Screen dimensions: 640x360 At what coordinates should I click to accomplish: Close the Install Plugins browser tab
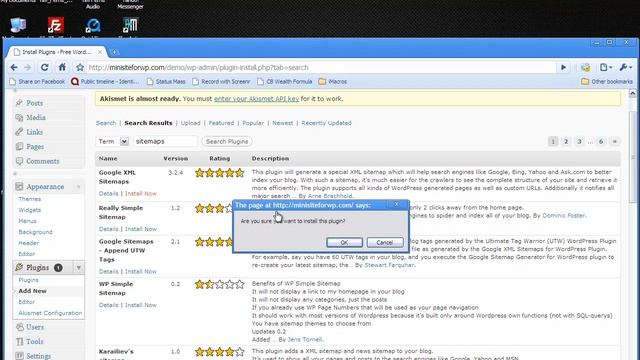(100, 52)
